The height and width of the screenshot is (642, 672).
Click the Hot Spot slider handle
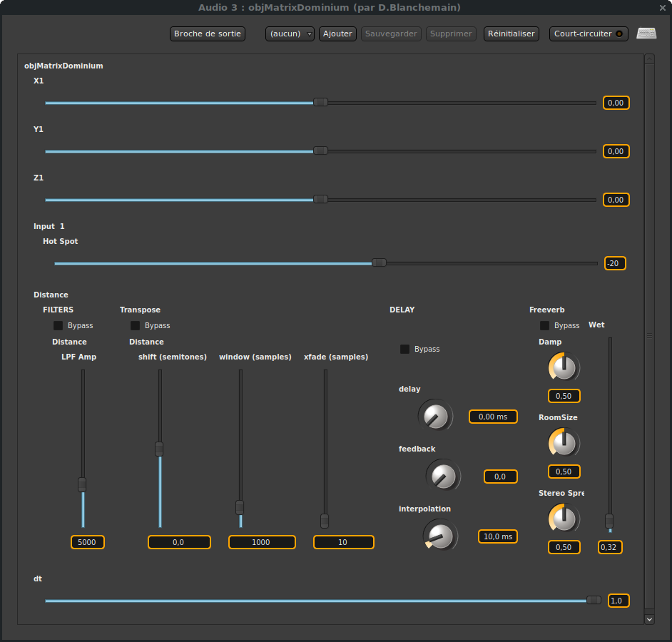coord(380,263)
